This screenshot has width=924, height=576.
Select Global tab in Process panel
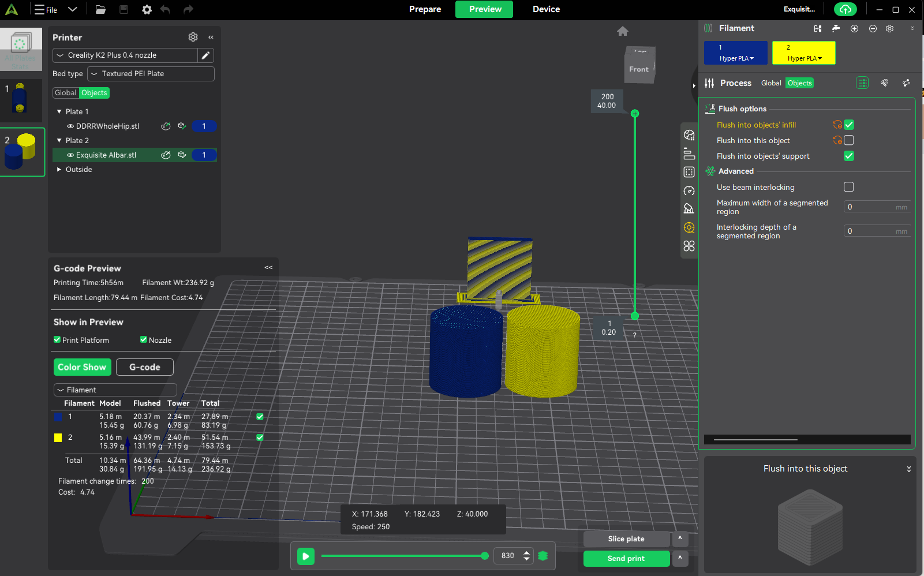[x=771, y=83]
